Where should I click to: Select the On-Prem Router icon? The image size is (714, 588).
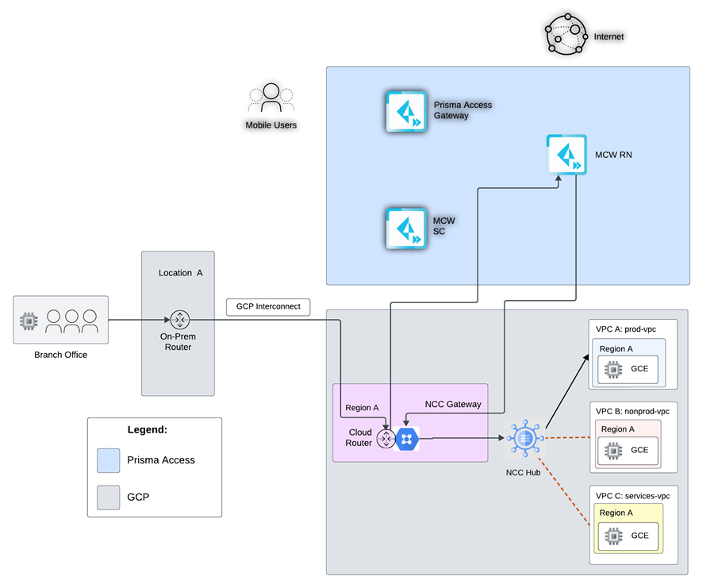[x=179, y=320]
